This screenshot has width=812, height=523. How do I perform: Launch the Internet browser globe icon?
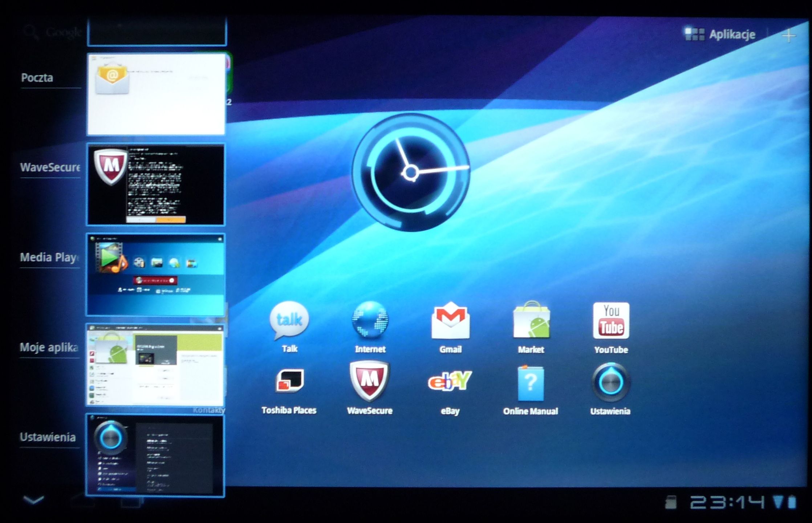(370, 320)
